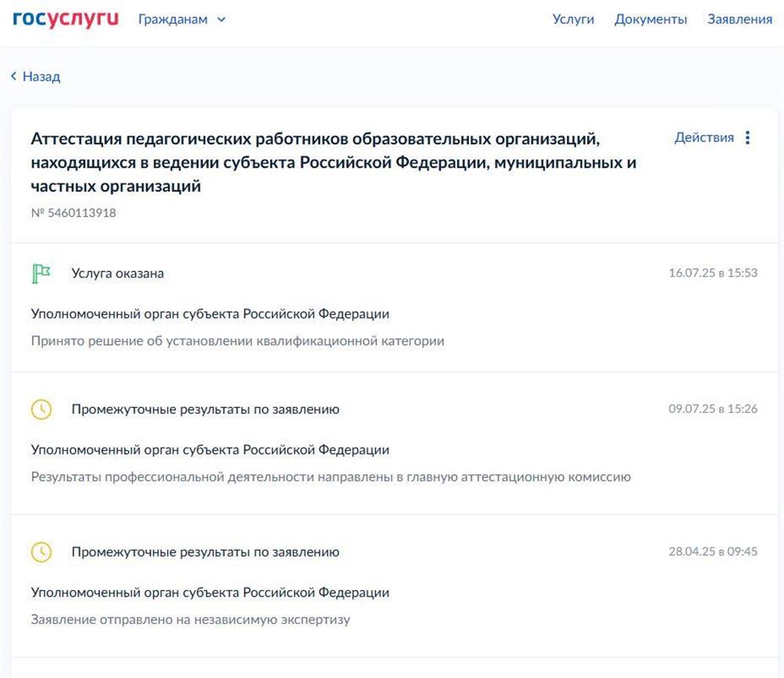The height and width of the screenshot is (678, 784).
Task: Click Промежуточные результаты heading dated 28.04.25
Action: [x=205, y=552]
